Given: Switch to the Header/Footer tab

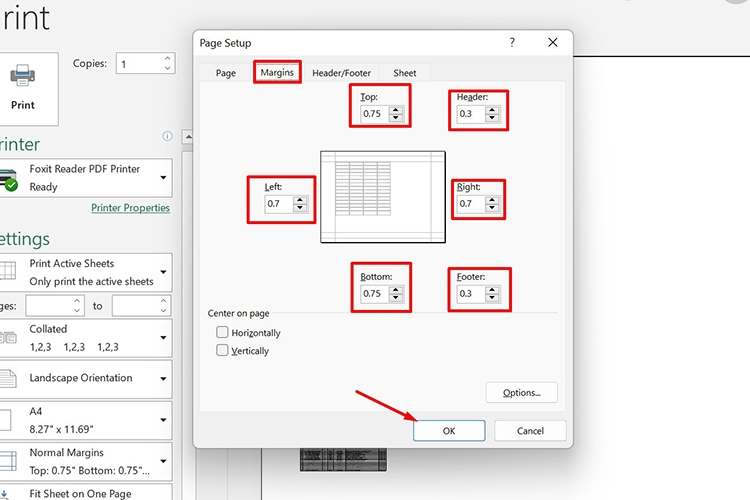Looking at the screenshot, I should [x=341, y=73].
